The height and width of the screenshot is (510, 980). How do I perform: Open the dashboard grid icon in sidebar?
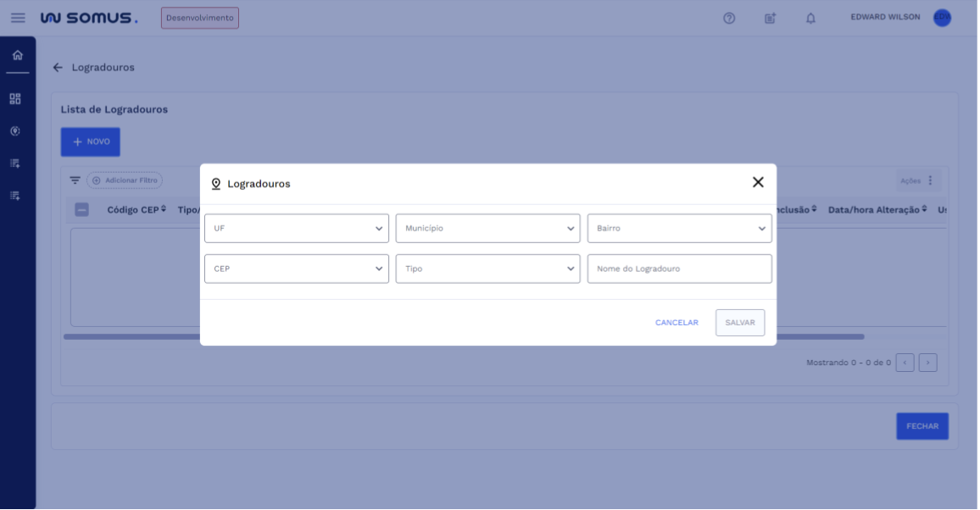tap(15, 99)
